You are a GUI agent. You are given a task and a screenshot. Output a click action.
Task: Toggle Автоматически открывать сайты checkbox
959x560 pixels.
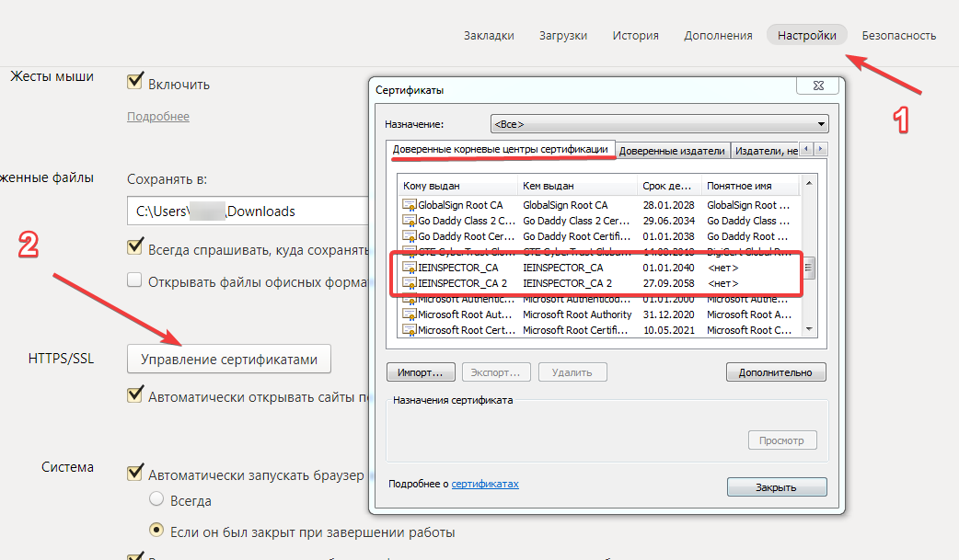[x=135, y=394]
